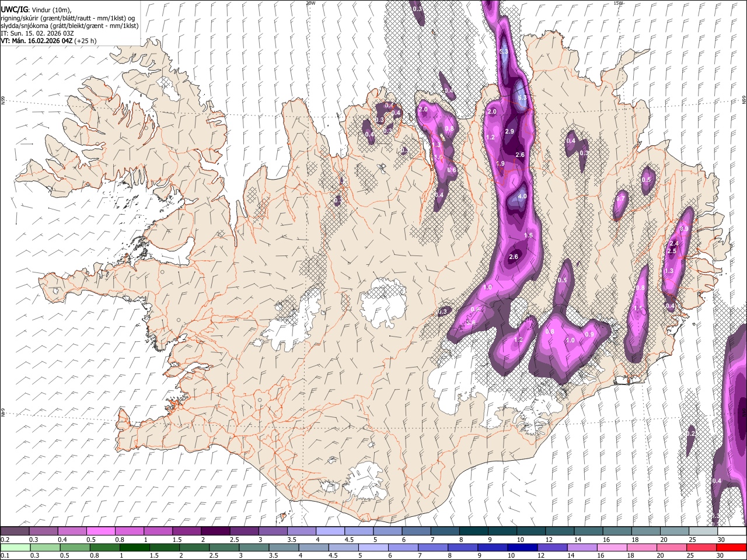Image resolution: width=747 pixels, height=560 pixels.
Task: Pick the pale green 0.1 swatch in the rain legend
Action: point(15,547)
